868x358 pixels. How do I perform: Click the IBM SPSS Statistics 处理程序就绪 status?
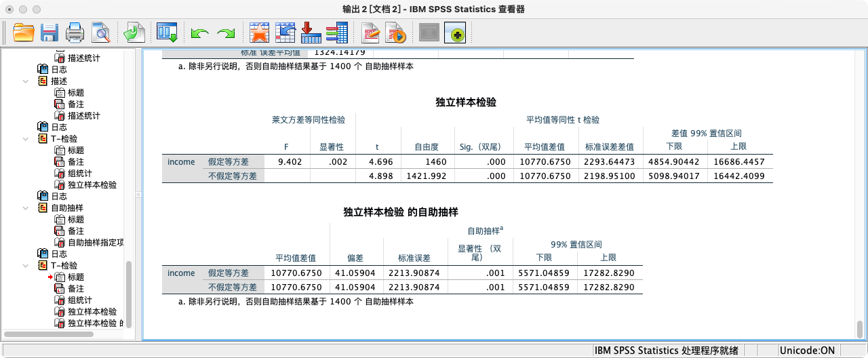tap(666, 351)
